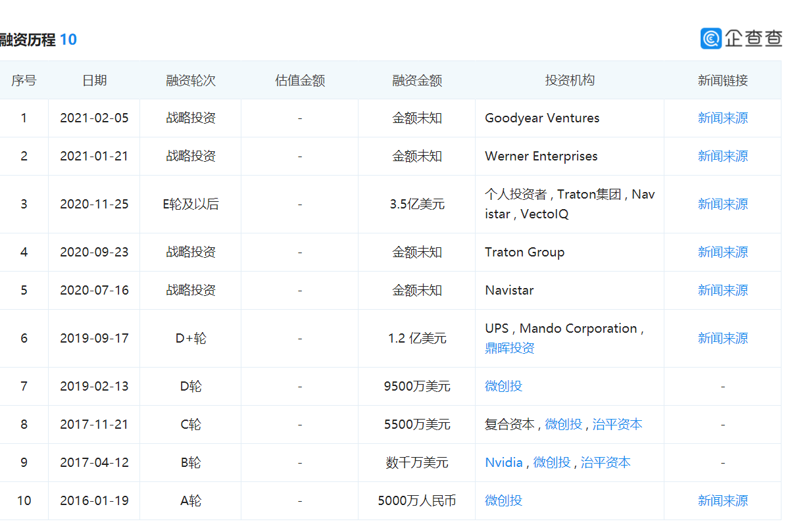Image resolution: width=794 pixels, height=532 pixels.
Task: Open 新闻来源 link for Navistar row
Action: pyautogui.click(x=723, y=291)
